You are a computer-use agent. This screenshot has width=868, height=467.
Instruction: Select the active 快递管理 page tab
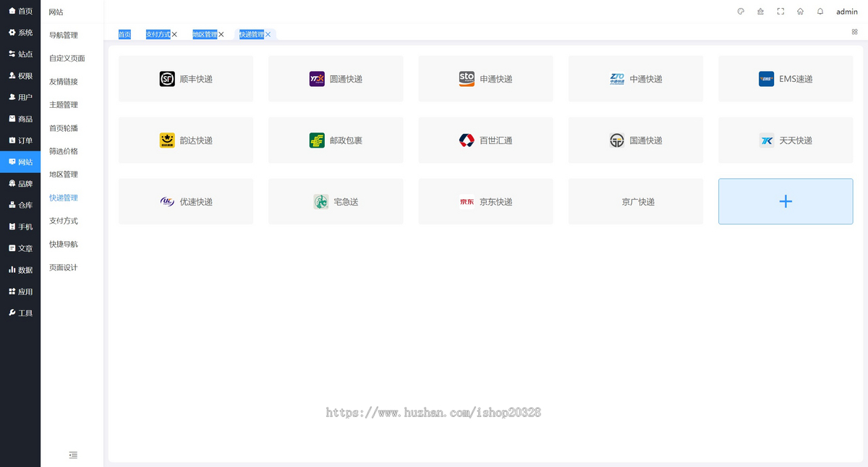pos(252,34)
